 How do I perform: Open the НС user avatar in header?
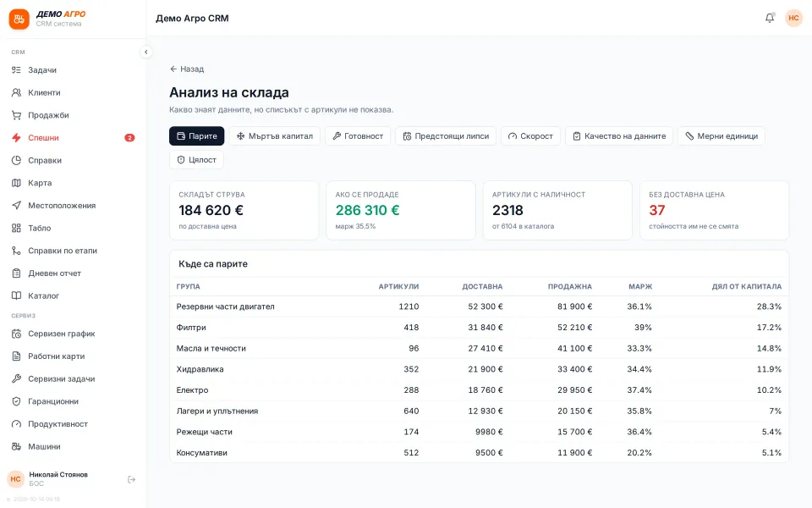click(793, 18)
